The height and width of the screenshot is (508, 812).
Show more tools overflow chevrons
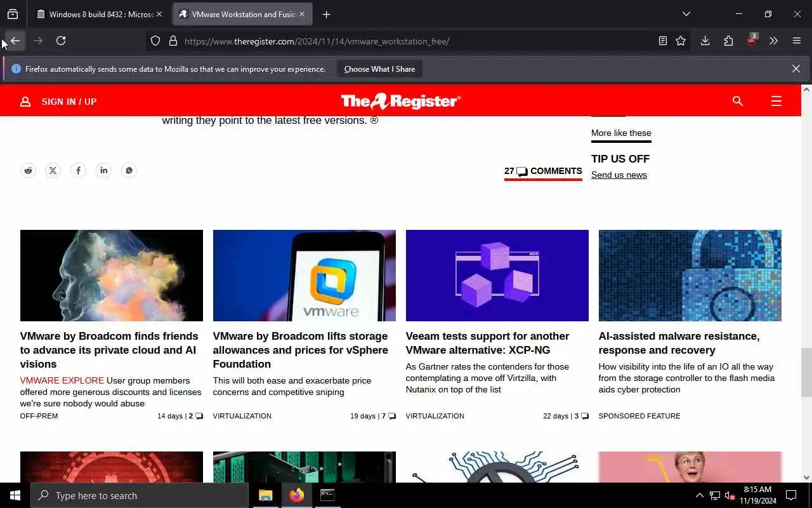coord(773,41)
